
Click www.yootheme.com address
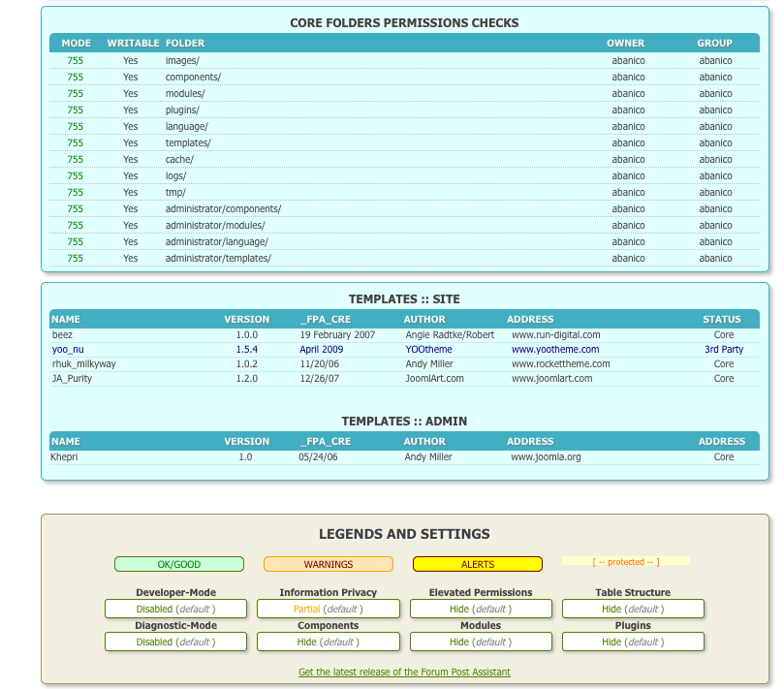(555, 349)
